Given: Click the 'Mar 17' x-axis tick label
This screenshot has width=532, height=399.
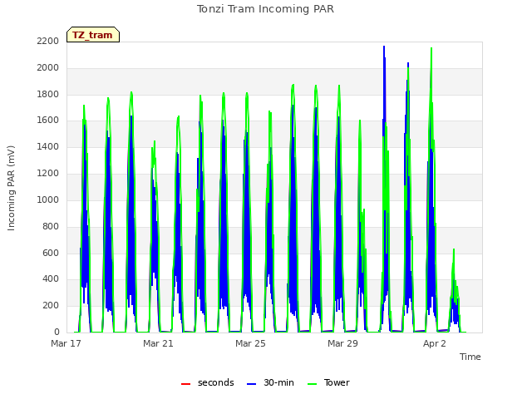Looking at the screenshot, I should pyautogui.click(x=66, y=343).
